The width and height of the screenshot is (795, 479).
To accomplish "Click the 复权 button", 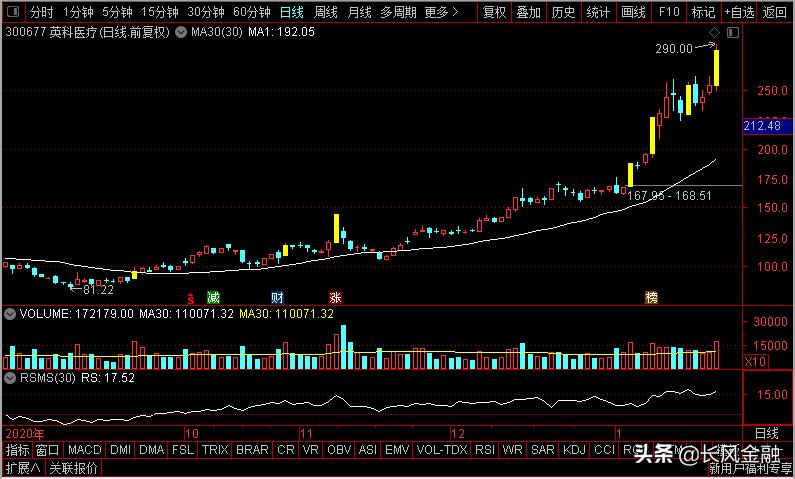I will pyautogui.click(x=494, y=12).
